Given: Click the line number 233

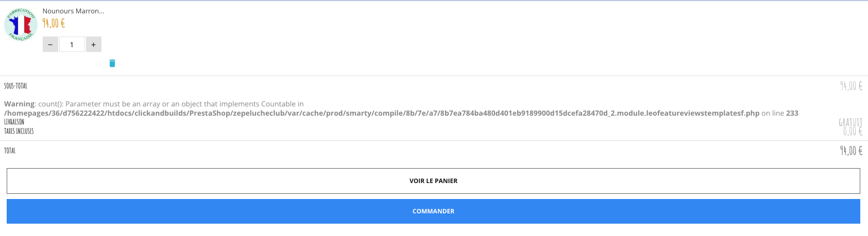Looking at the screenshot, I should click(792, 113).
